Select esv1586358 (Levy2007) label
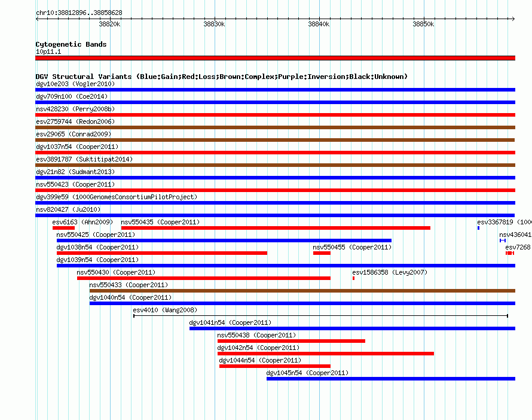The width and height of the screenshot is (532, 420). (390, 272)
